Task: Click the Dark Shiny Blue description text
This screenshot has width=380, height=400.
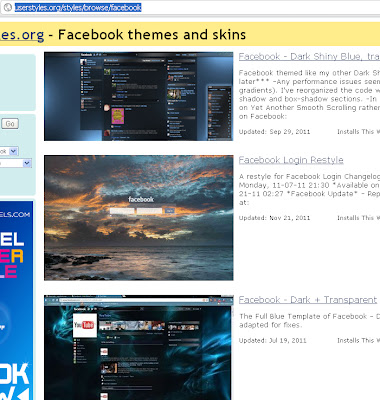Action: tap(309, 94)
